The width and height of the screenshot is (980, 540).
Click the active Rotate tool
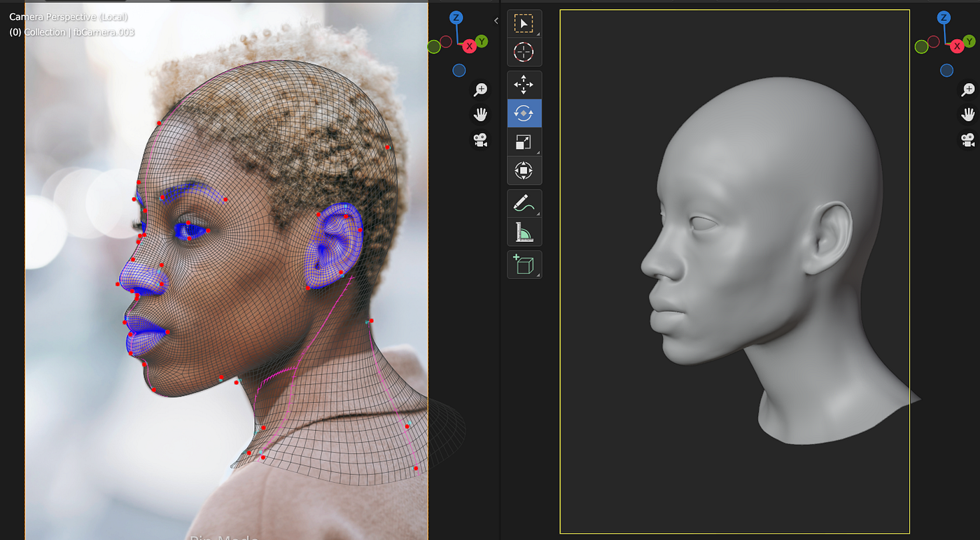524,113
